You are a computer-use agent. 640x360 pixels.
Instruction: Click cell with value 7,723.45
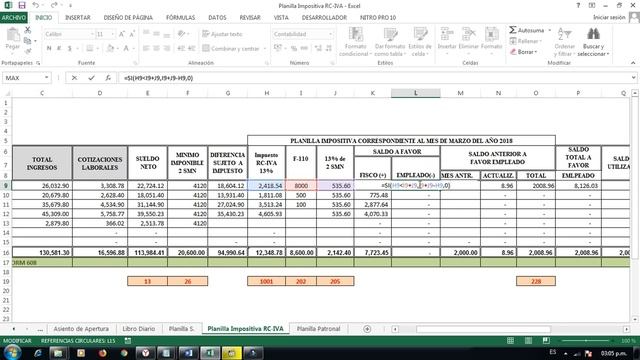pos(373,253)
